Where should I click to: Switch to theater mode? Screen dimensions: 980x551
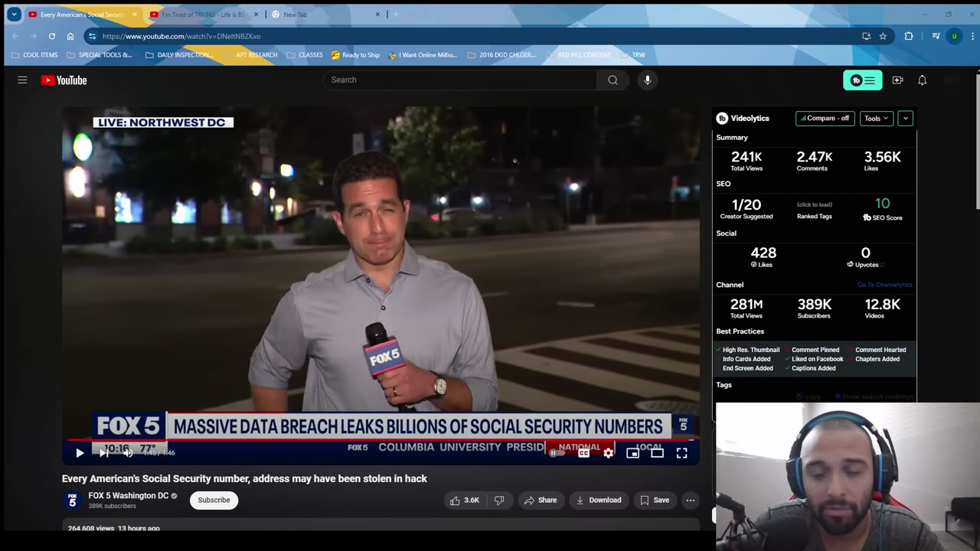point(657,453)
